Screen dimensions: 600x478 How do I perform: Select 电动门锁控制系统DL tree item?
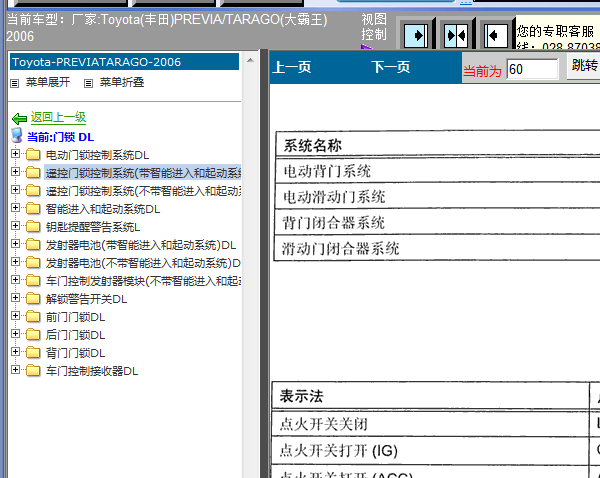pos(97,155)
